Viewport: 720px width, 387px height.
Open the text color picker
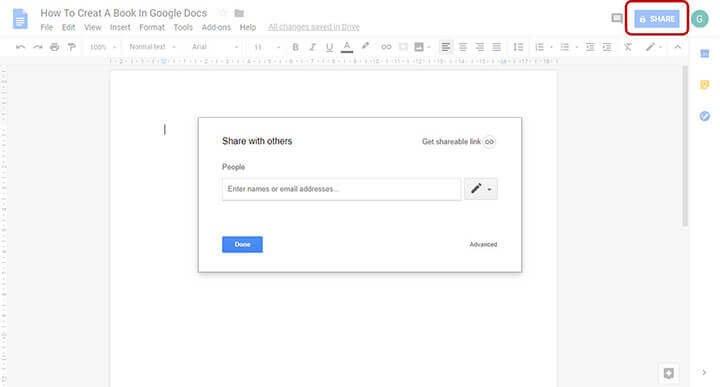(347, 47)
